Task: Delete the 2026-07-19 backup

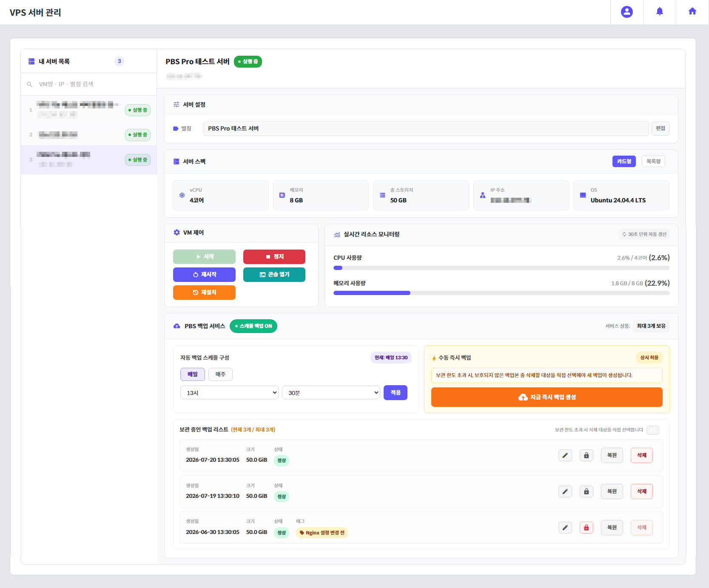Action: click(x=642, y=491)
